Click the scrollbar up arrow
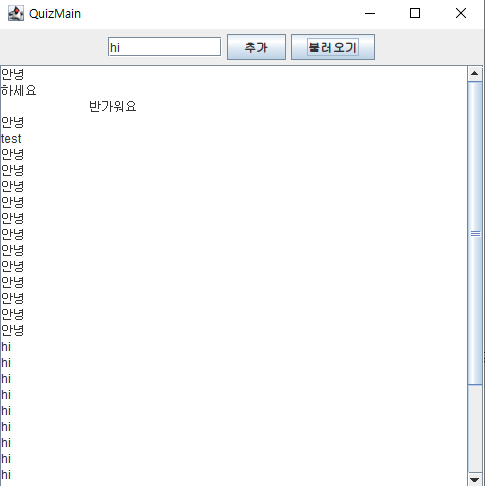Screen dimensions: 485x486 (475, 74)
